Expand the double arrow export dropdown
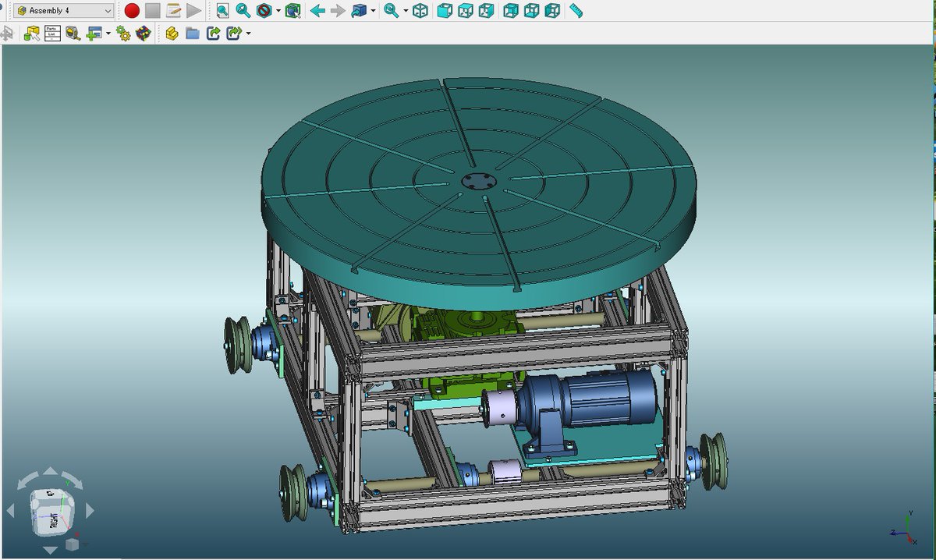This screenshot has width=936, height=560. click(x=248, y=34)
